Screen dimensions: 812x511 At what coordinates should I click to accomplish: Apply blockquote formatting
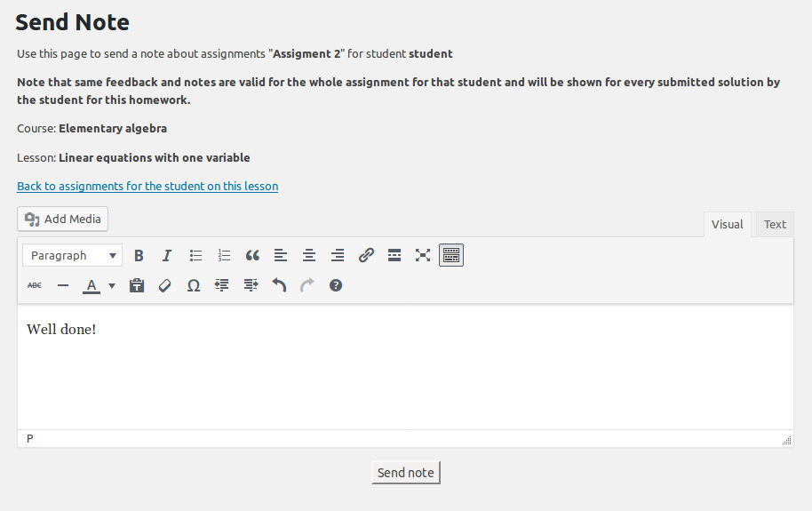(252, 256)
